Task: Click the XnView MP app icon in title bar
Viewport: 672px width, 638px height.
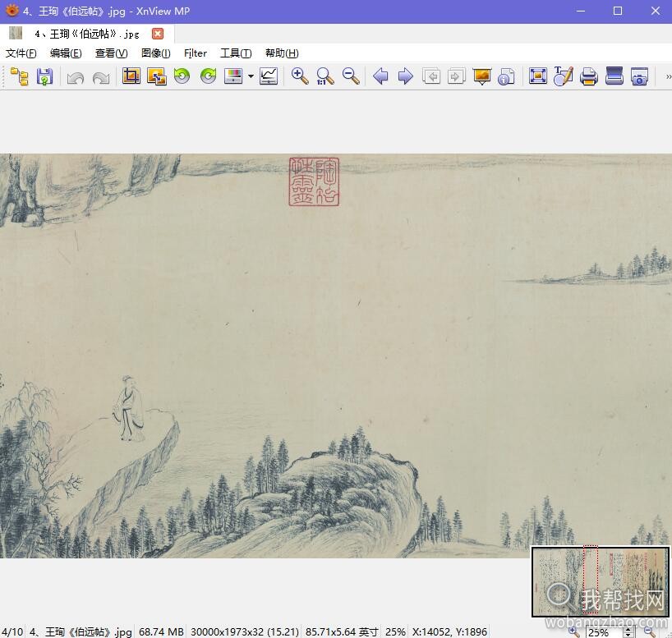Action: coord(12,11)
